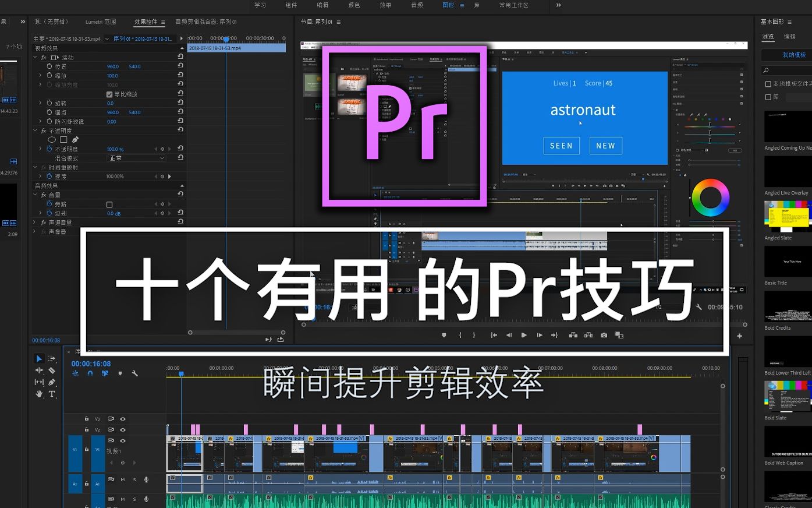Enable audio Bypass checkbox
The image size is (812, 508).
pyautogui.click(x=109, y=204)
